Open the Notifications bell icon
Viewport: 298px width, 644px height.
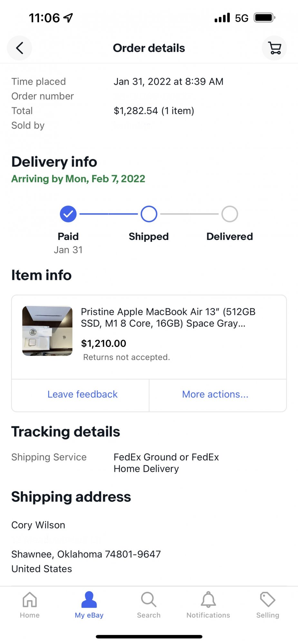click(x=208, y=599)
